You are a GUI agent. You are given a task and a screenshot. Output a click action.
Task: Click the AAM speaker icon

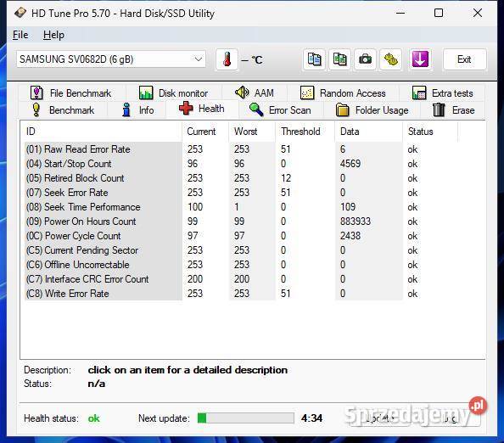pyautogui.click(x=242, y=93)
